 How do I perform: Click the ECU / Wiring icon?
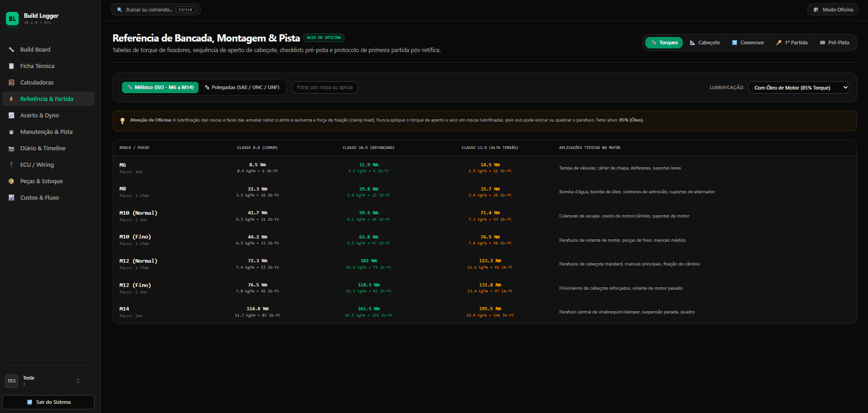coord(11,164)
